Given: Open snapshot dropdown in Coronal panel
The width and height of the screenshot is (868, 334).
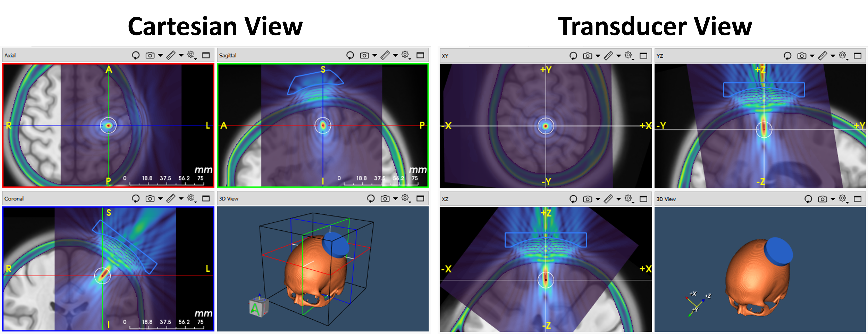Looking at the screenshot, I should 160,199.
